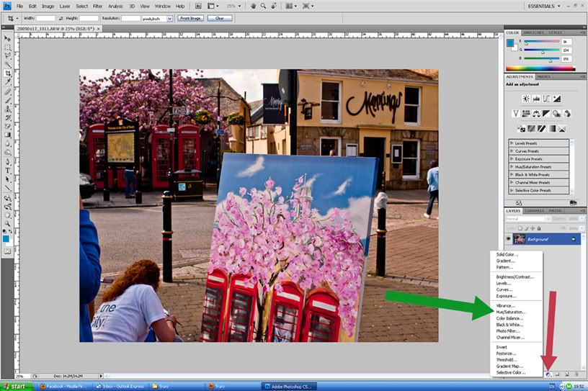Viewport: 588px width, 391px height.
Task: Click the Curves adjustment icon
Action: (546, 99)
